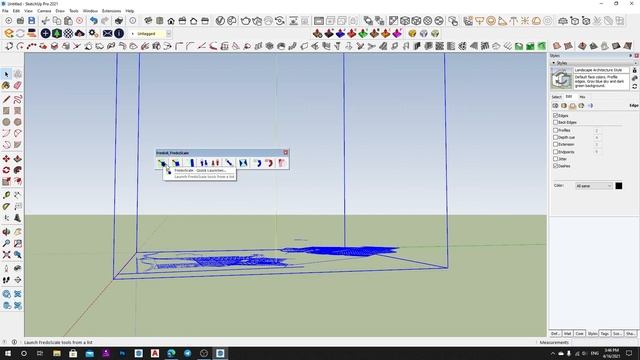
Task: Undo with the blue back arrow
Action: pos(93,20)
